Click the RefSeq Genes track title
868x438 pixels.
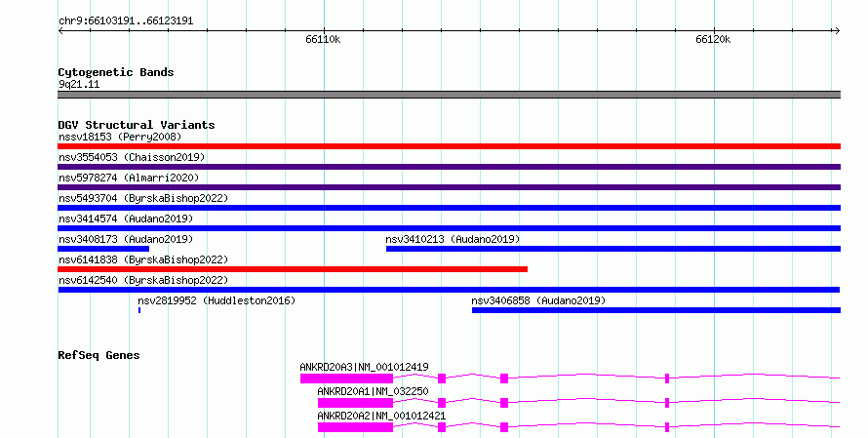click(x=99, y=355)
